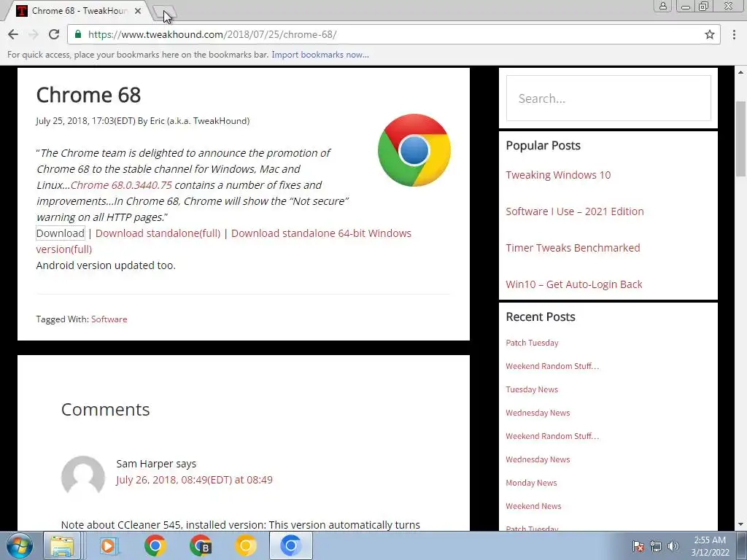747x560 pixels.
Task: Open the Chrome Beta taskbar icon
Action: 200,545
